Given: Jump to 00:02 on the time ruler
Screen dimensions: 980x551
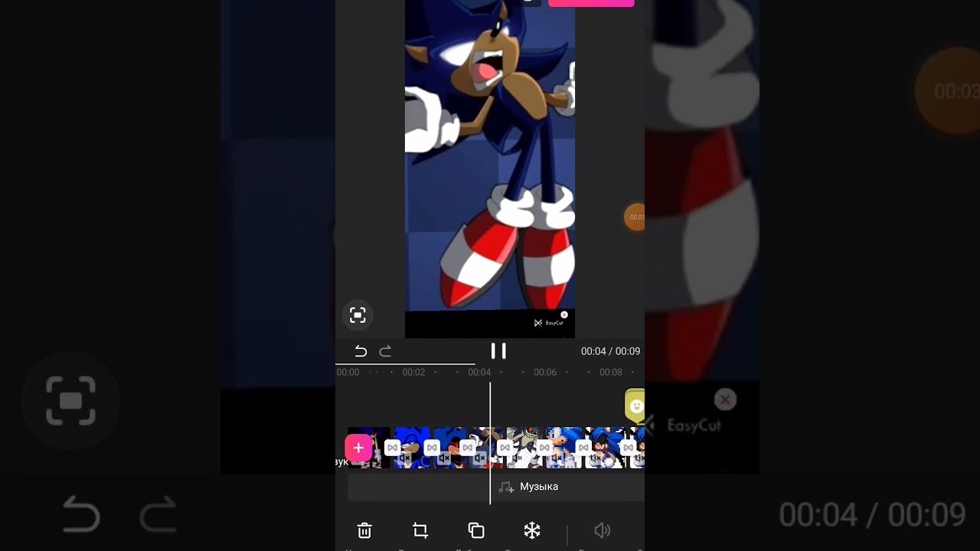Looking at the screenshot, I should click(413, 373).
